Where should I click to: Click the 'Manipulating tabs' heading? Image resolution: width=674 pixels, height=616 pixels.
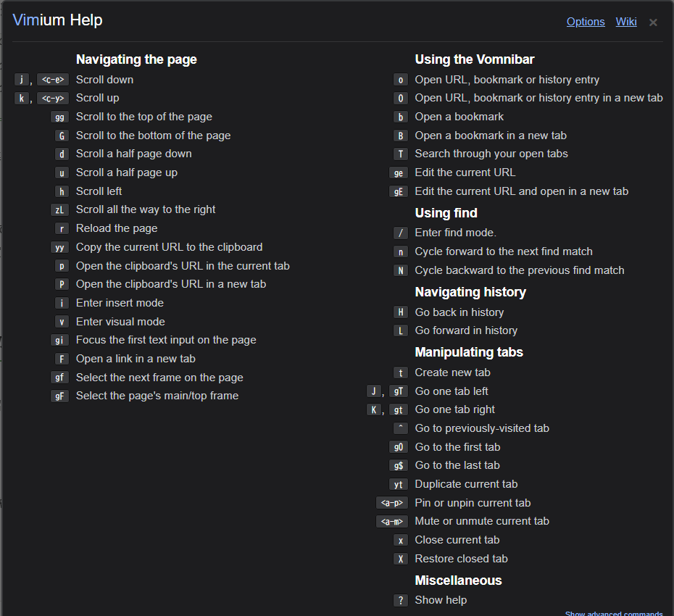point(469,352)
